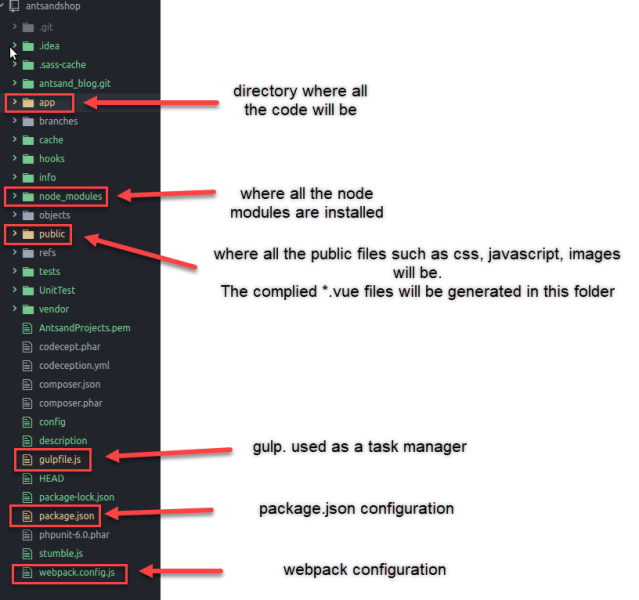Open the codeception.yml file name
The width and height of the screenshot is (639, 600).
74,366
